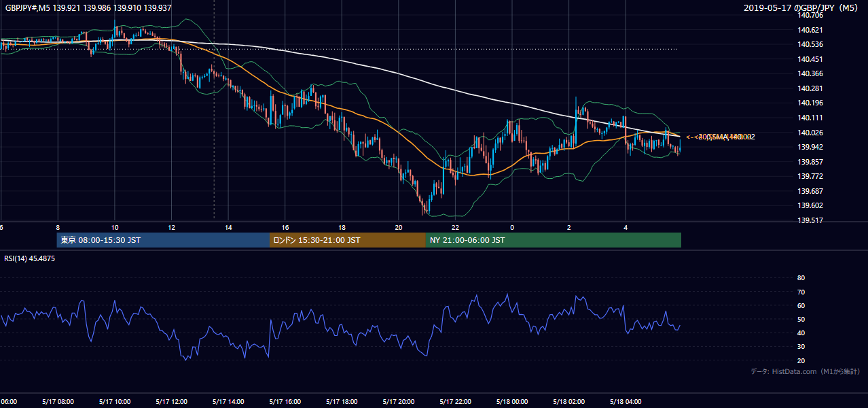Click the 2019-05-17 のGBP/JPY (M5) title
The image size is (868, 408).
tap(802, 7)
